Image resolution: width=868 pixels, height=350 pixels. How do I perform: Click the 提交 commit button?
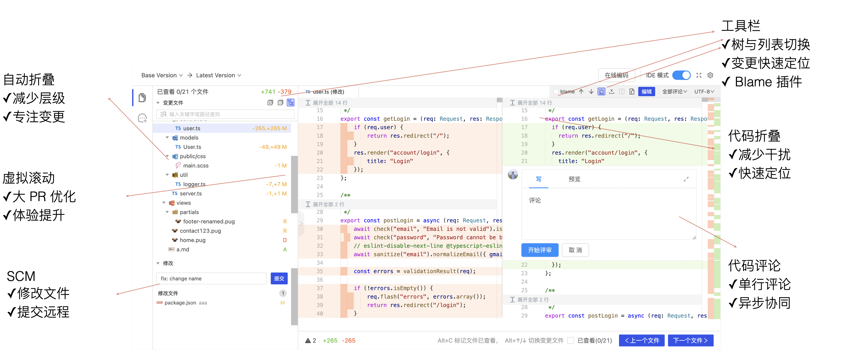[x=279, y=278]
